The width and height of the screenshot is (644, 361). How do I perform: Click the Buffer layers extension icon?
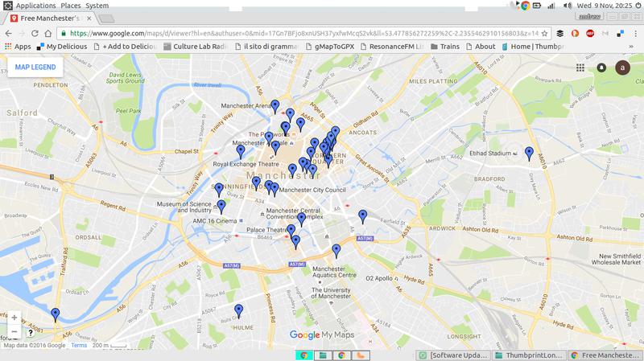click(x=559, y=34)
